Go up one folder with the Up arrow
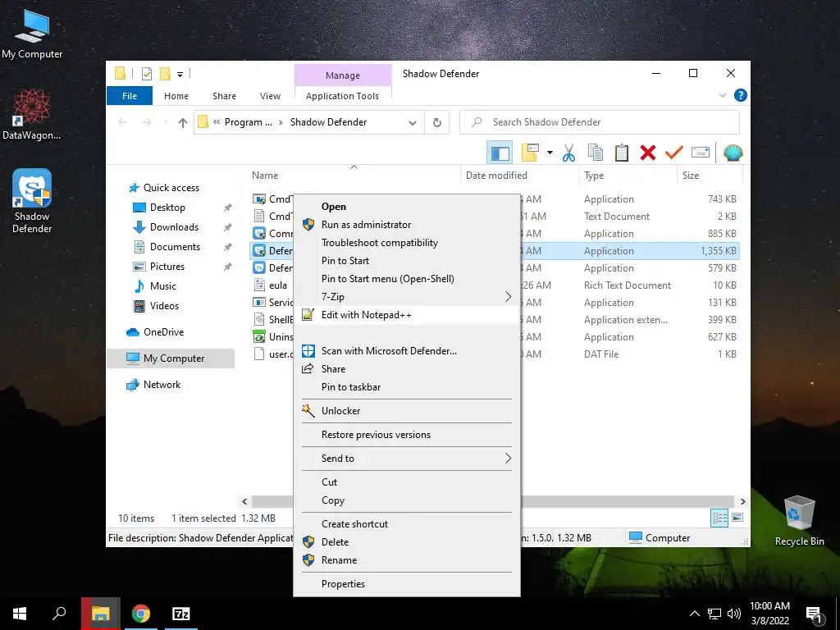This screenshot has width=840, height=630. point(183,123)
